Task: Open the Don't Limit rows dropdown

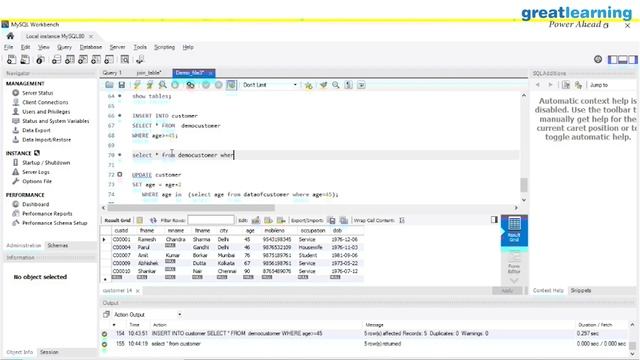Action: click(270, 85)
